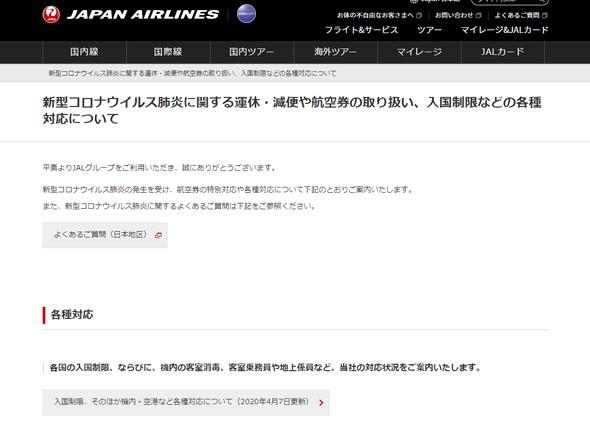
Task: Click external-window icon beside お問い合わせ
Action: [x=479, y=15]
